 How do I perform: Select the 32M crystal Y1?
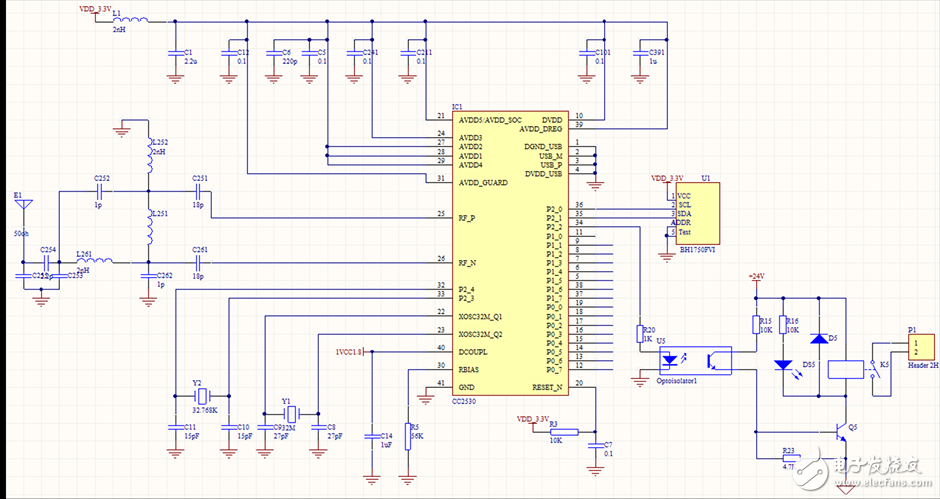(290, 412)
